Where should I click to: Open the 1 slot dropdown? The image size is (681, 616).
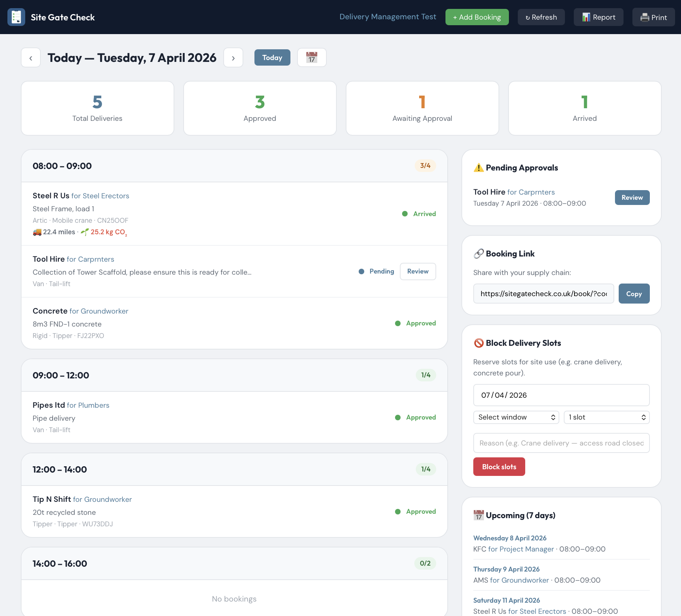606,417
